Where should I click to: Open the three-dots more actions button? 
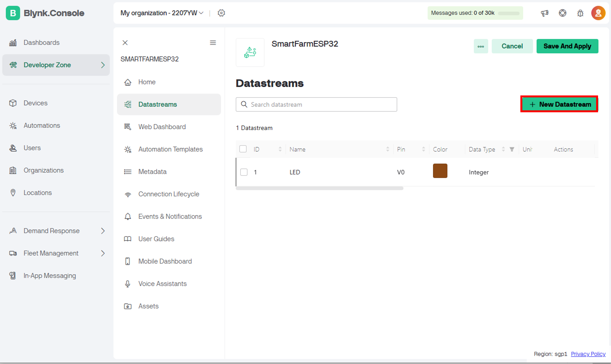[x=481, y=46]
